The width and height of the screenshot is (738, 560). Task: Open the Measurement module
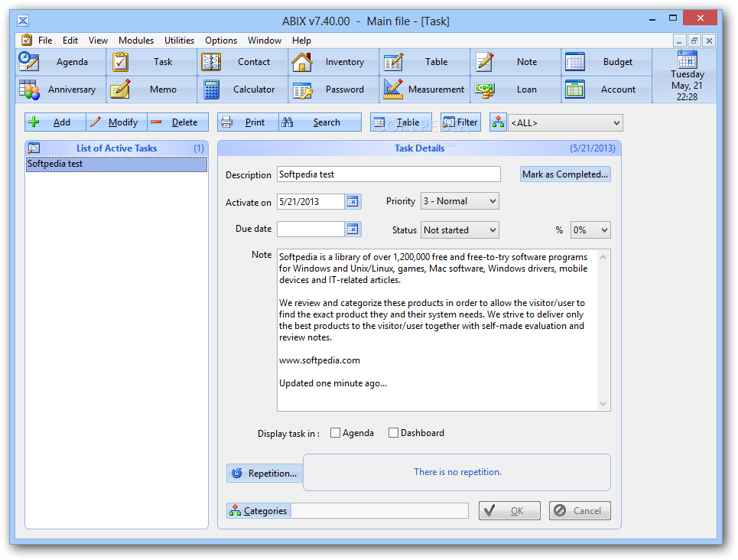pyautogui.click(x=424, y=89)
